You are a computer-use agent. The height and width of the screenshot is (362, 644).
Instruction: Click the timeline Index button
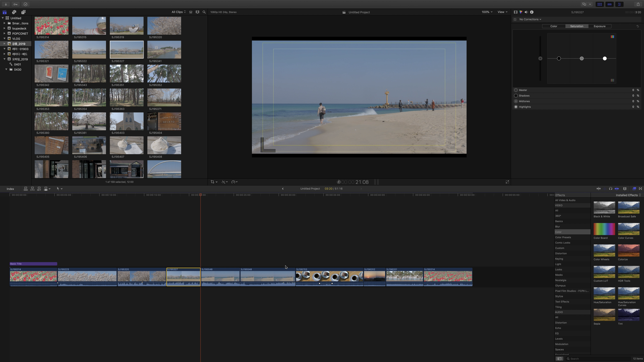[x=10, y=189]
